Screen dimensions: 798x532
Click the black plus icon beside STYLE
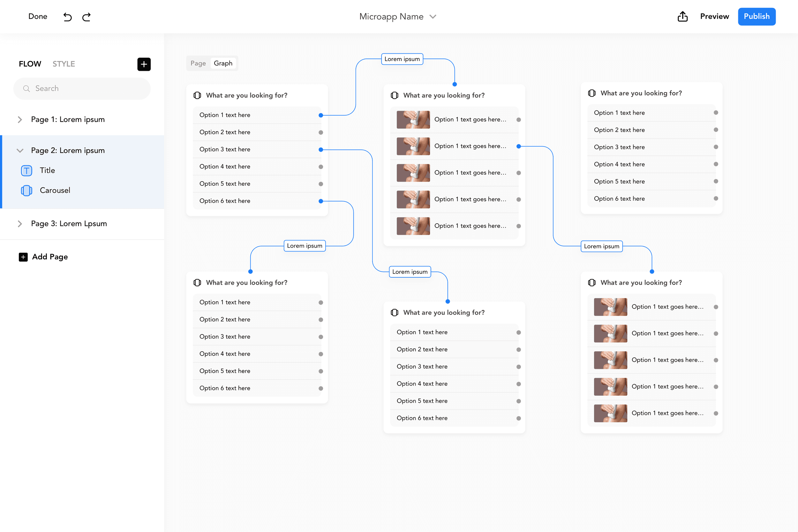click(x=144, y=64)
